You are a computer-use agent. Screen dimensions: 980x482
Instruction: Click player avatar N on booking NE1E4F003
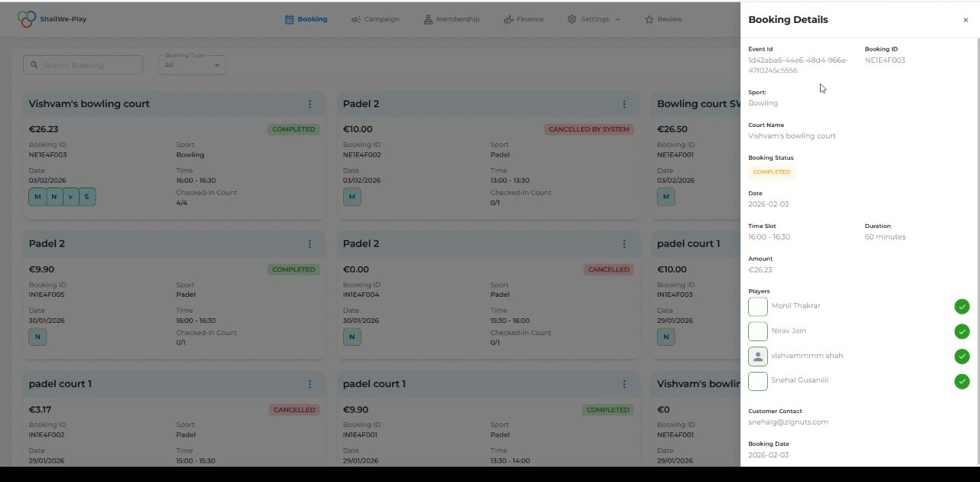pos(54,197)
